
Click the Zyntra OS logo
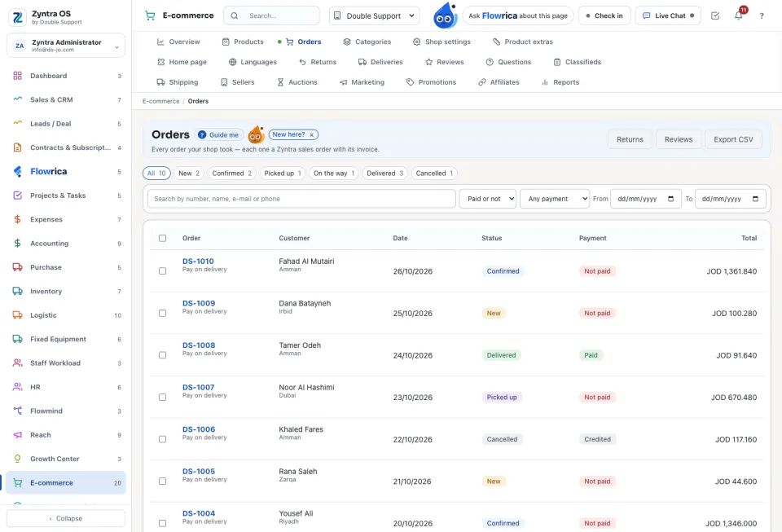coord(17,17)
